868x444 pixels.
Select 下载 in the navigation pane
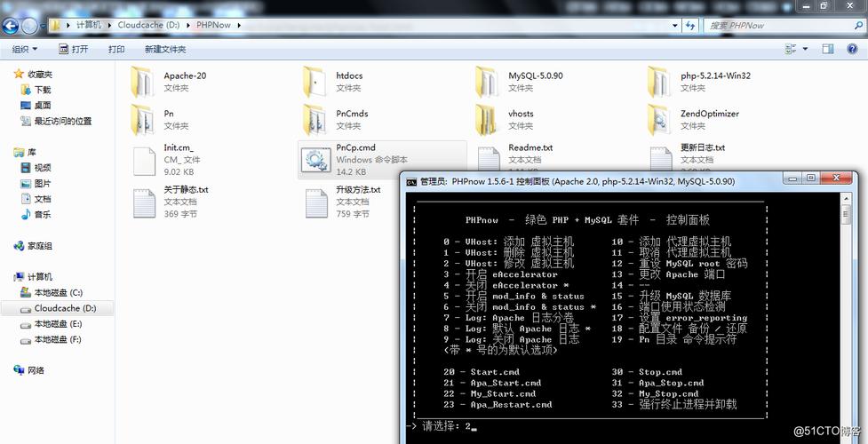click(x=42, y=90)
